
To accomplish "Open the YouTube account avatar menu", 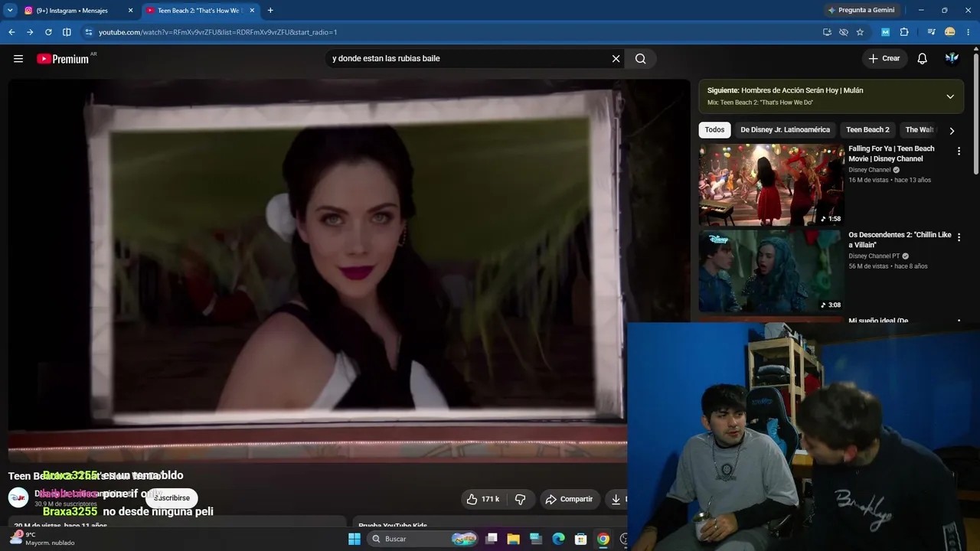I will click(952, 59).
